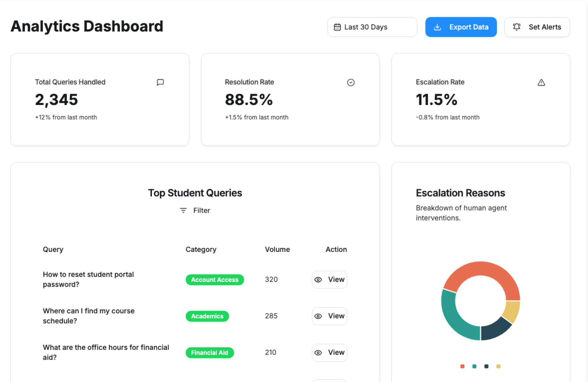
Task: Click the calendar icon in date range selector
Action: (337, 27)
